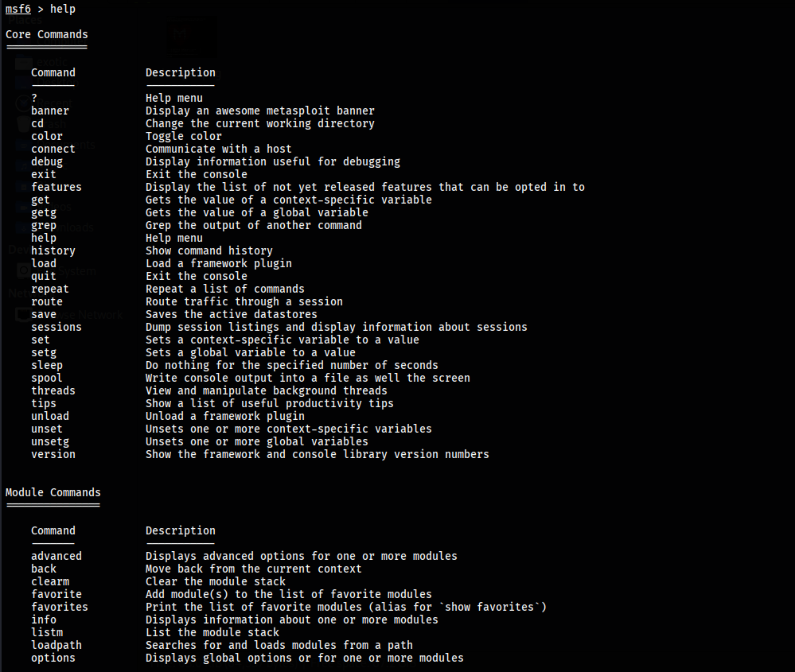Click the 'connect' command name
Image resolution: width=795 pixels, height=672 pixels.
53,149
